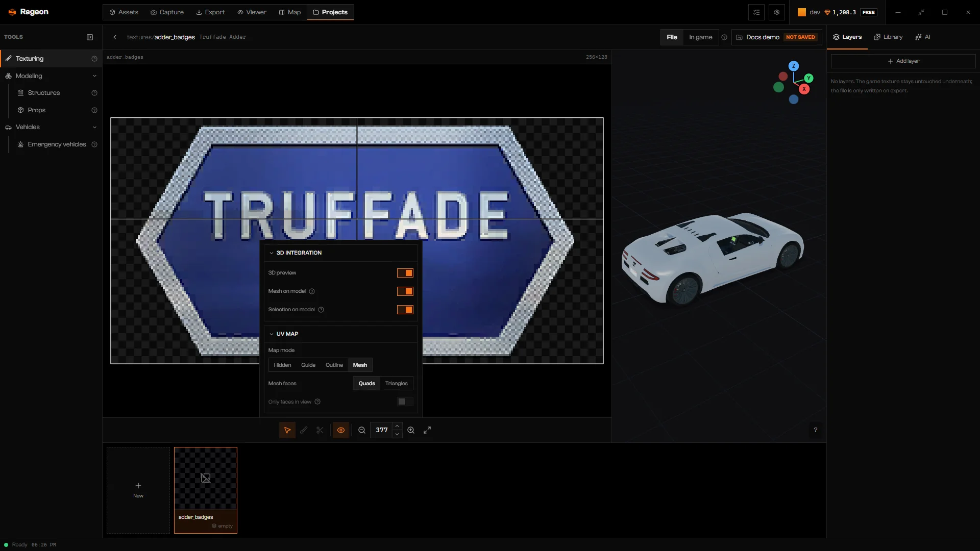Zoom out the texture canvas
The image size is (980, 551).
362,430
